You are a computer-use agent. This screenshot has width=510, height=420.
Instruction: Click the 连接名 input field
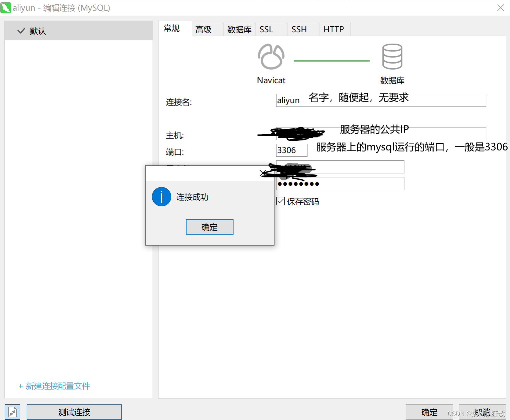pyautogui.click(x=381, y=100)
